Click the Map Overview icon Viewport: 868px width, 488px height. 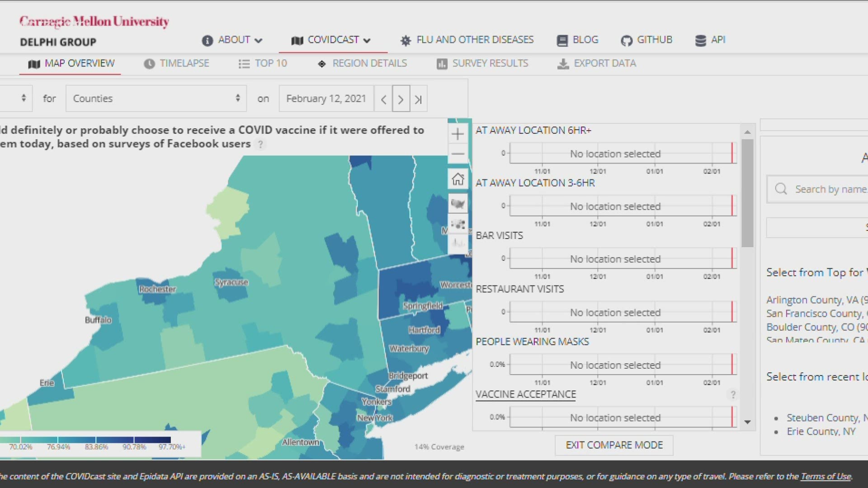pyautogui.click(x=34, y=63)
